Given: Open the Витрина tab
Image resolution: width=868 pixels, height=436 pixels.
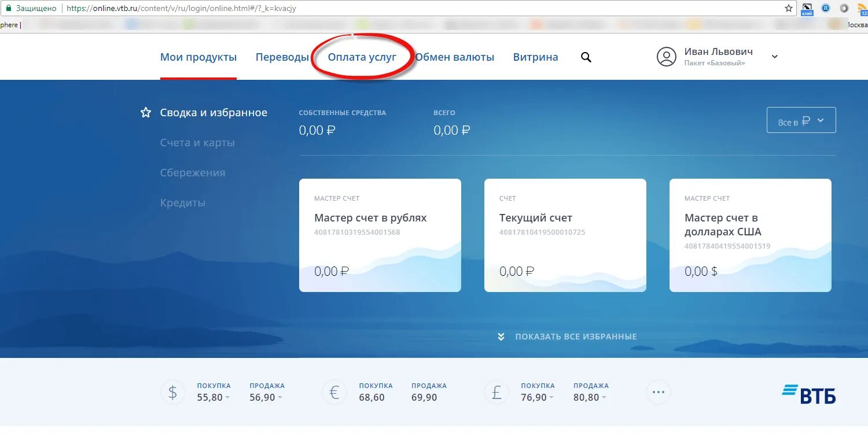Looking at the screenshot, I should [x=536, y=57].
